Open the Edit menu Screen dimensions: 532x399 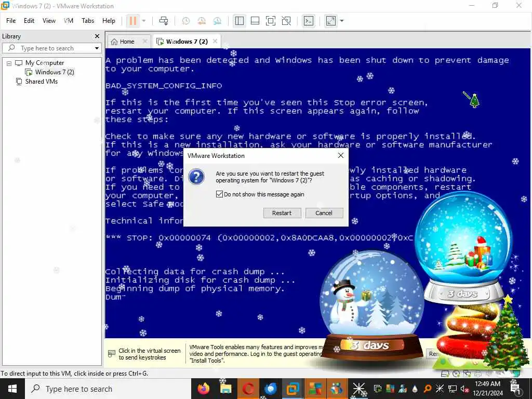29,21
